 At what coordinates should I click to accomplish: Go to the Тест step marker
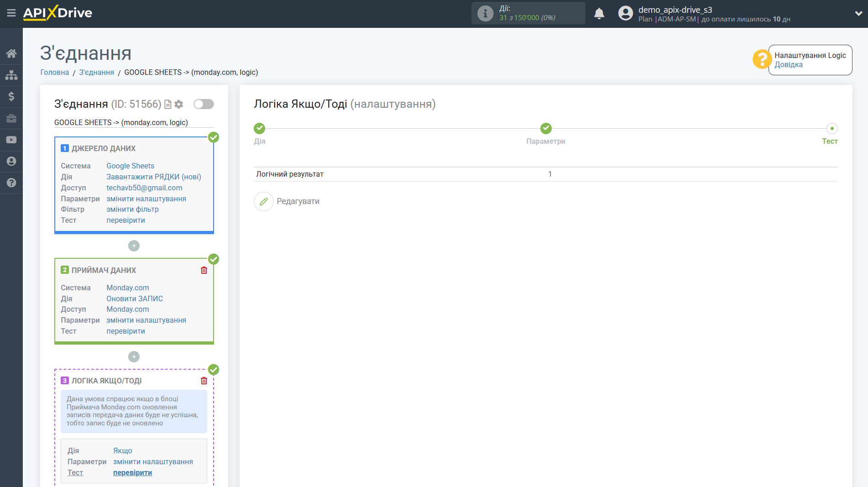[832, 128]
